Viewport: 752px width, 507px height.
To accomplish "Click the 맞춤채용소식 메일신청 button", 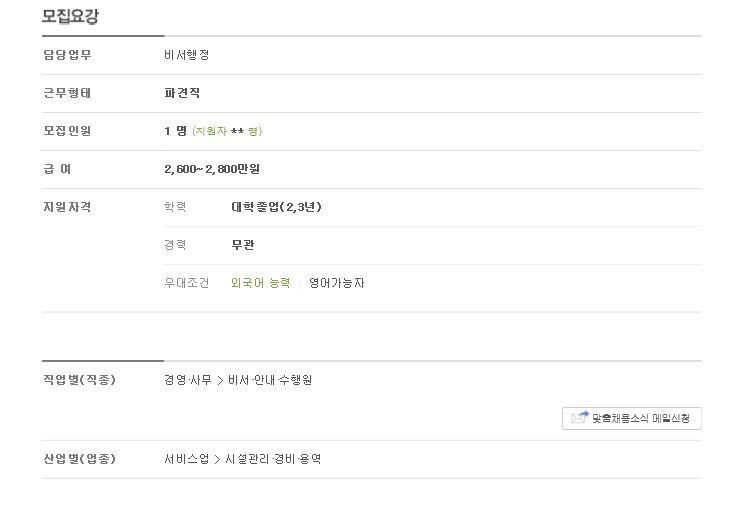I will 632,418.
